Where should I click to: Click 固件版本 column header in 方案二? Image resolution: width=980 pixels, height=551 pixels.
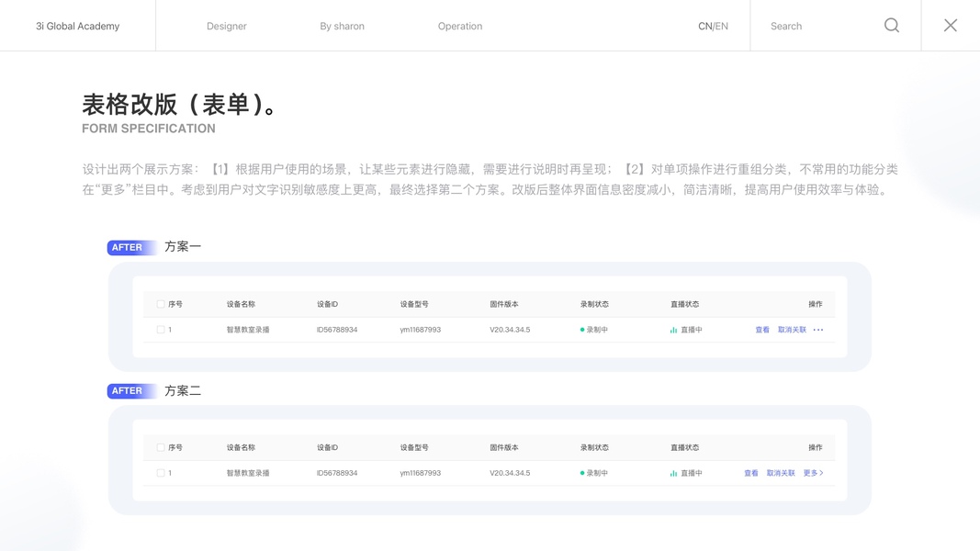tap(503, 447)
